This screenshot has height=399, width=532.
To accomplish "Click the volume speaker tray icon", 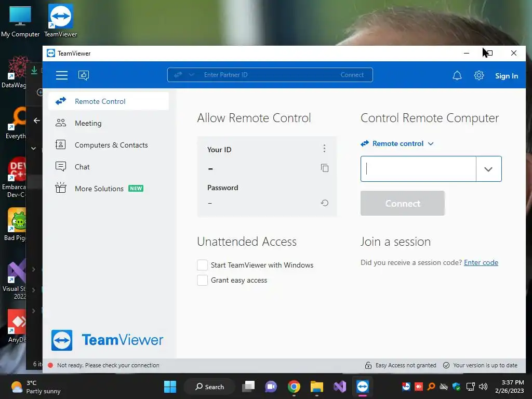I will [483, 387].
